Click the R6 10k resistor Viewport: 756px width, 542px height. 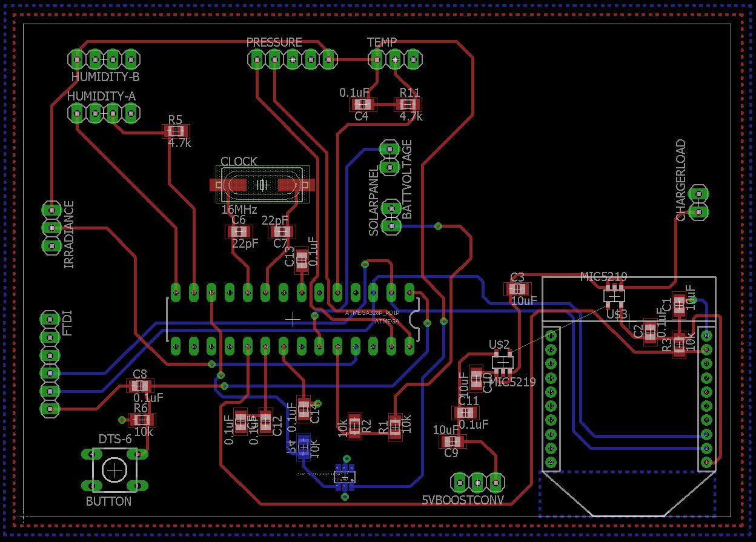click(x=141, y=420)
